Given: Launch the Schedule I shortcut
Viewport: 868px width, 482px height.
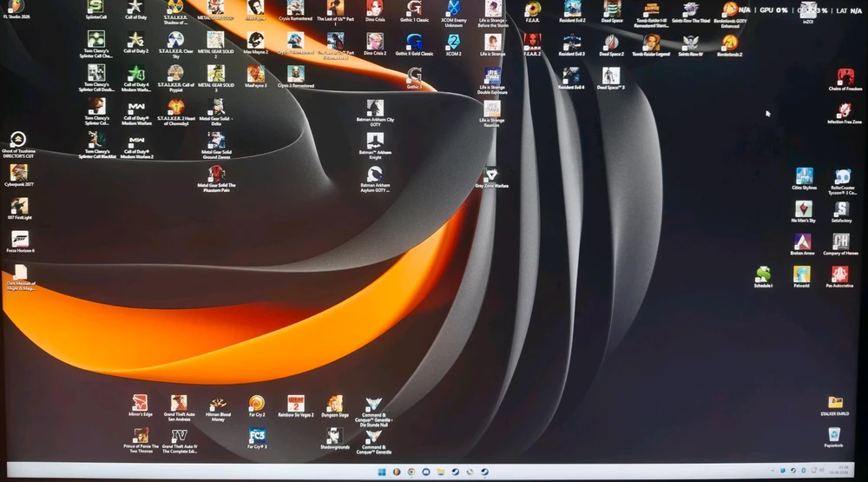Looking at the screenshot, I should [763, 276].
